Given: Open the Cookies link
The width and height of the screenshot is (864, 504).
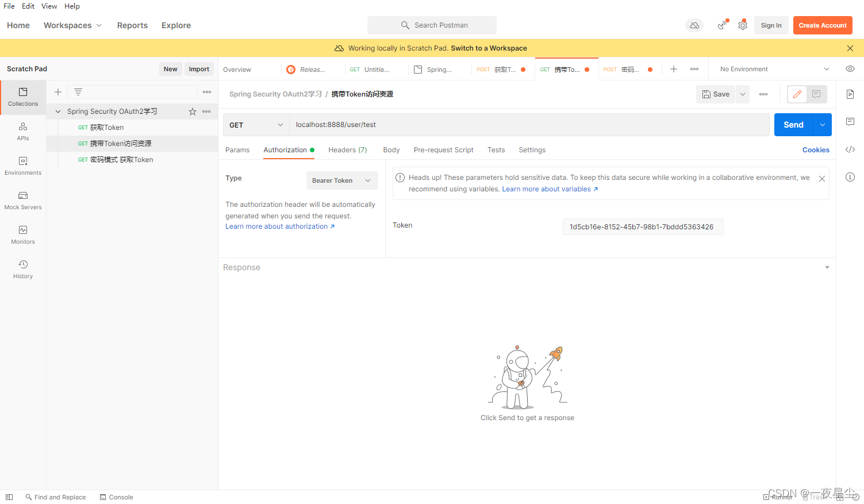Looking at the screenshot, I should [816, 150].
